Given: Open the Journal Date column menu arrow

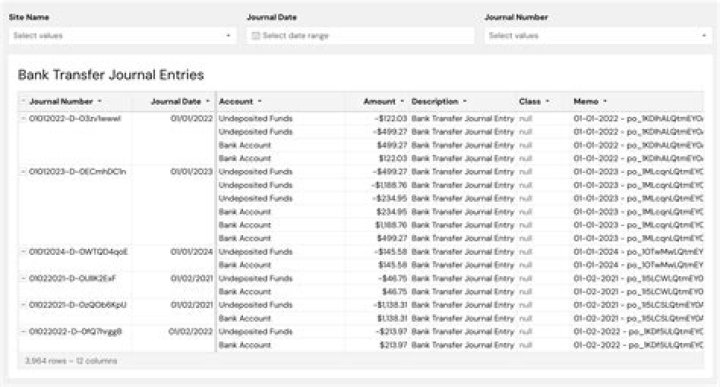Looking at the screenshot, I should (208, 101).
